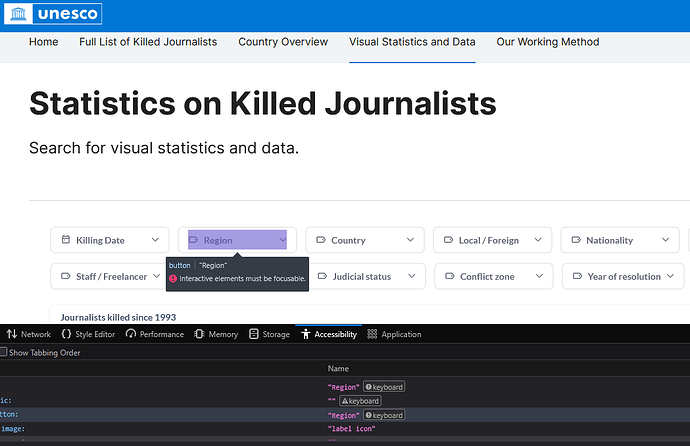Click the Memory chip icon

click(x=199, y=334)
